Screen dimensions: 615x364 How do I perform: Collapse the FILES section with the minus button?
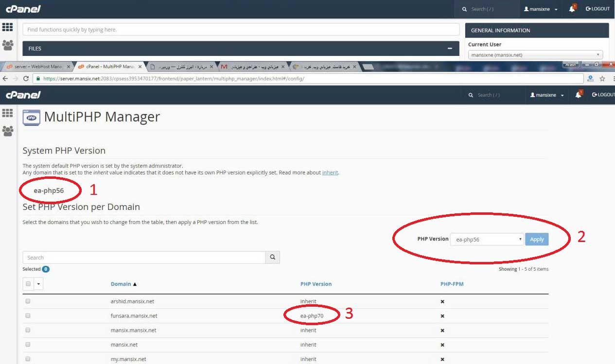[450, 49]
